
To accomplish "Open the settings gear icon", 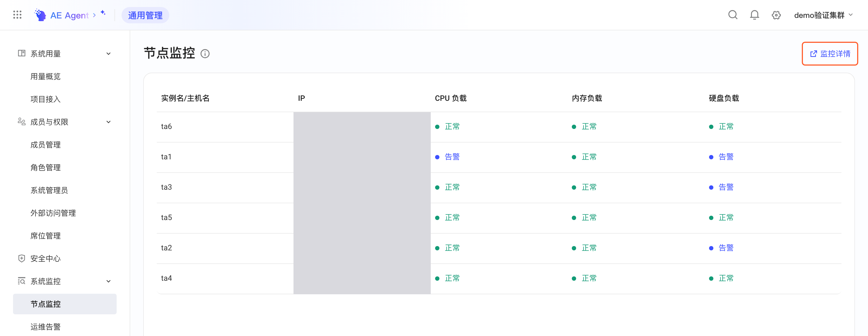I will pyautogui.click(x=776, y=15).
